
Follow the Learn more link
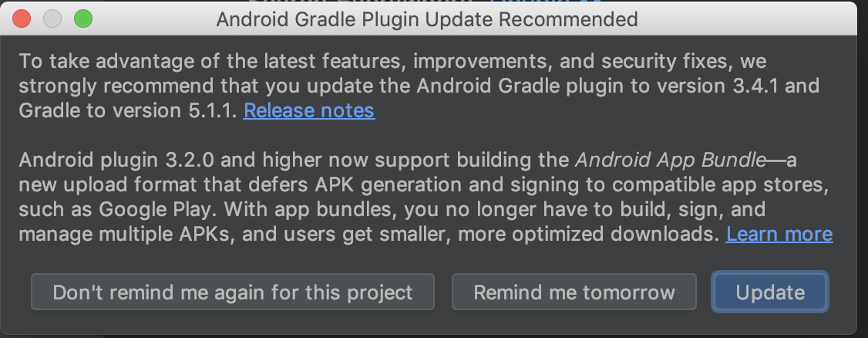[779, 234]
